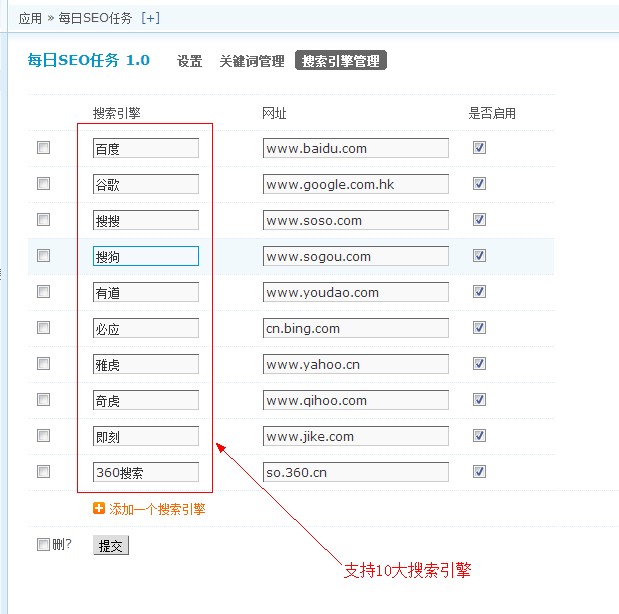Check the row selection box for 雅虎

[x=43, y=364]
